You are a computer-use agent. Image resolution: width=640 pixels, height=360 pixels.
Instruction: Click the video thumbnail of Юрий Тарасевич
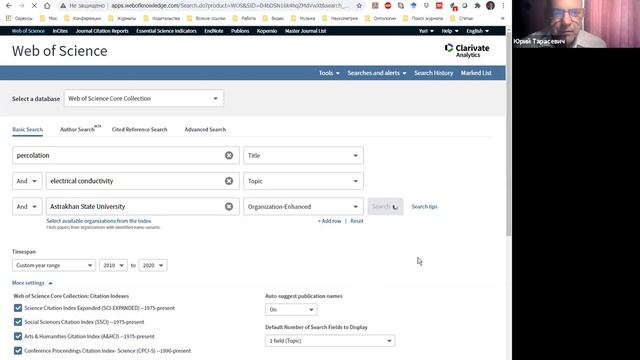576,24
